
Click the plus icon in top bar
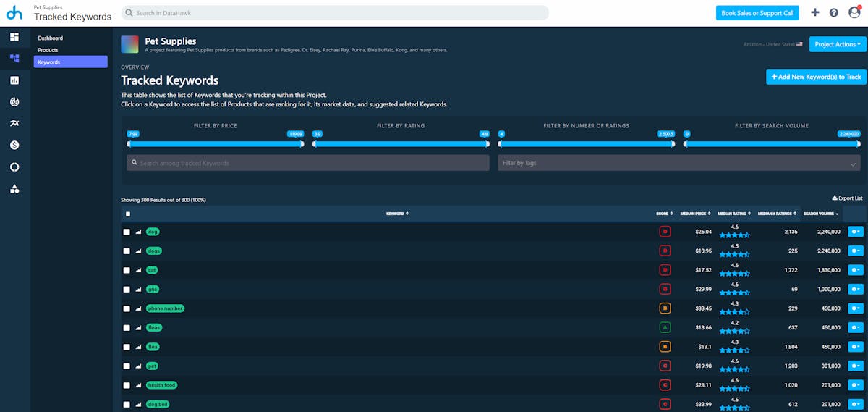coord(815,12)
